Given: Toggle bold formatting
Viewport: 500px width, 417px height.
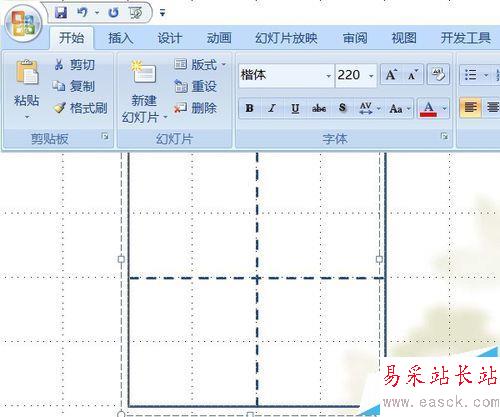Looking at the screenshot, I should point(249,108).
